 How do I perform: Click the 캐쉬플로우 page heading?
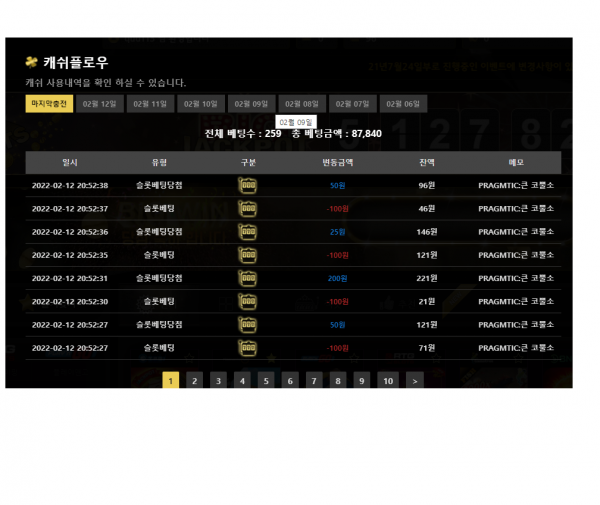point(76,62)
